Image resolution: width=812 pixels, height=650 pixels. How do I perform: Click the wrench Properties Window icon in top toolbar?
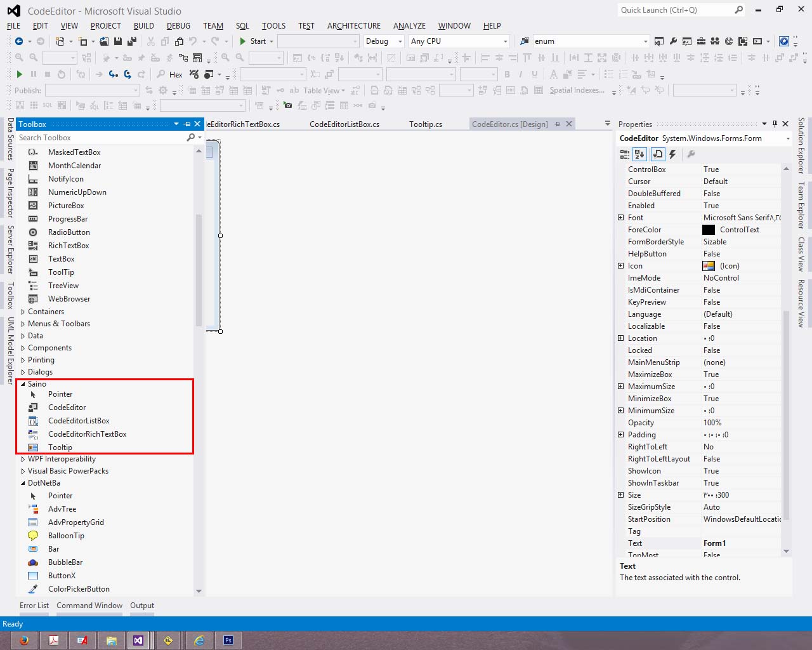point(673,41)
